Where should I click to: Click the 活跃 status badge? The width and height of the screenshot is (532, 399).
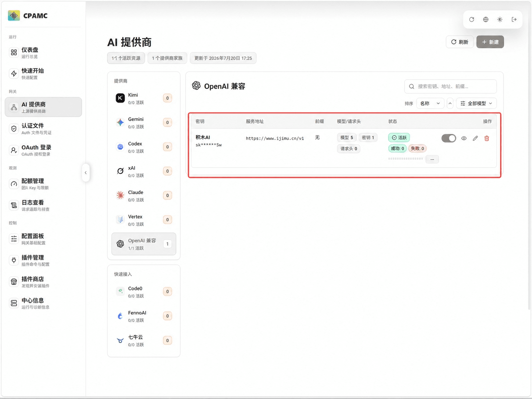tap(399, 137)
